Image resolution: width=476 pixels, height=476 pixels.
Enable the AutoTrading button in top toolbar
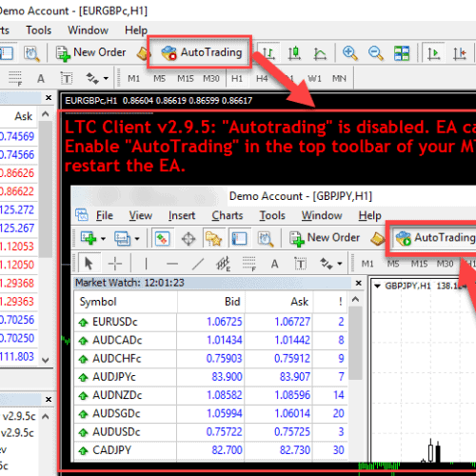pyautogui.click(x=201, y=52)
